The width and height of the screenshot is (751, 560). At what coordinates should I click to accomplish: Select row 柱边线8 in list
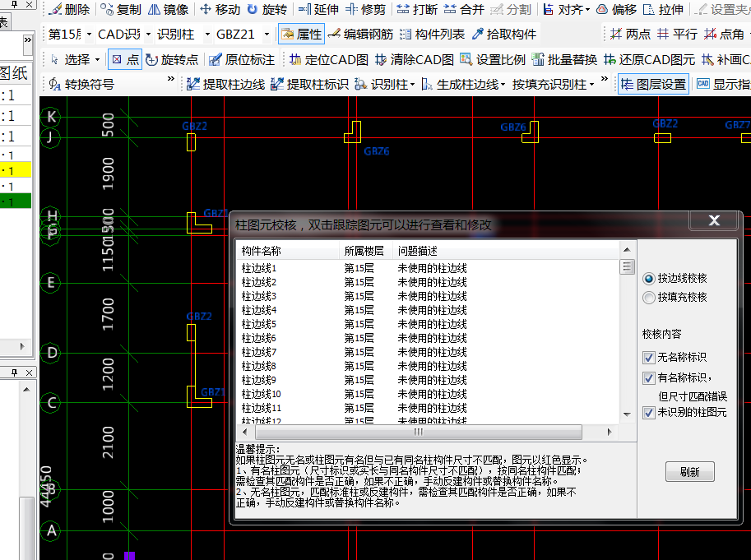click(427, 366)
